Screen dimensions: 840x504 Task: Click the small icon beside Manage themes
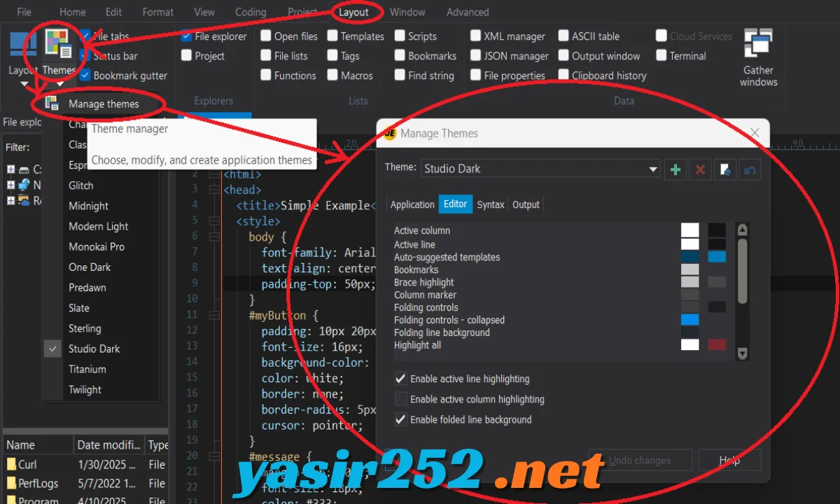[52, 104]
